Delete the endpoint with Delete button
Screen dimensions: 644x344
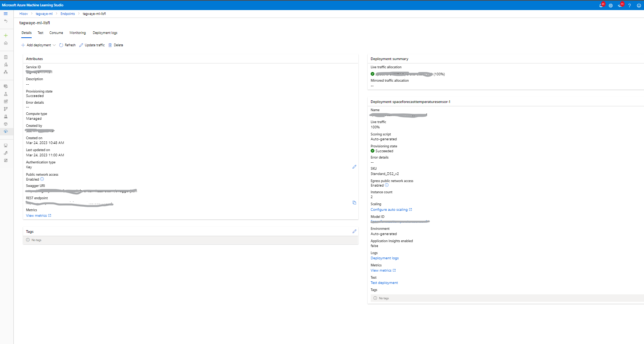click(x=116, y=45)
